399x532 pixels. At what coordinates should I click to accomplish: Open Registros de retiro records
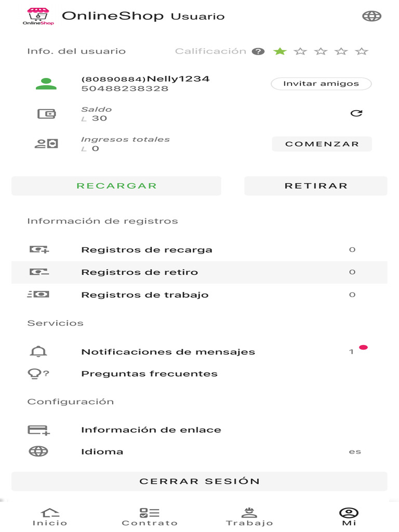pos(199,272)
